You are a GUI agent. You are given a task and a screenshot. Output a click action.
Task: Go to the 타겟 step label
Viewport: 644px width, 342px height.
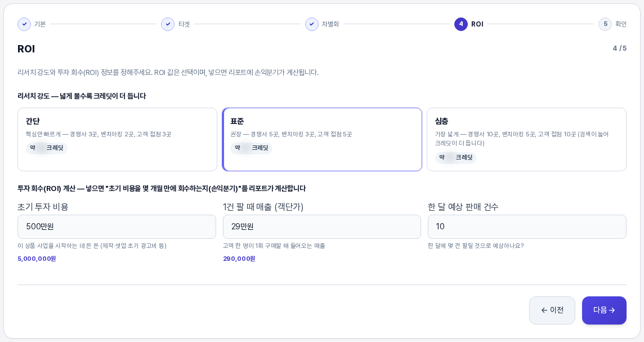click(184, 24)
